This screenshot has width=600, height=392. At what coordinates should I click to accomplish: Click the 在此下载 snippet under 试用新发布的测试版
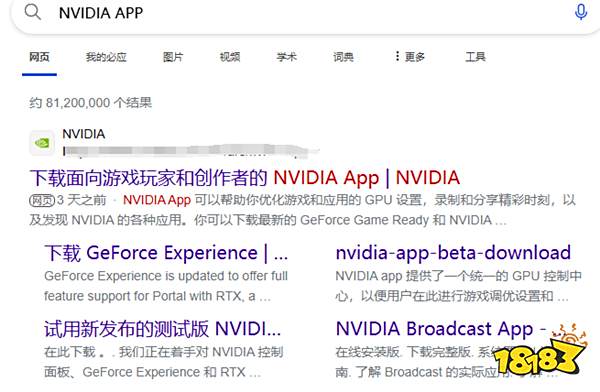point(163,362)
